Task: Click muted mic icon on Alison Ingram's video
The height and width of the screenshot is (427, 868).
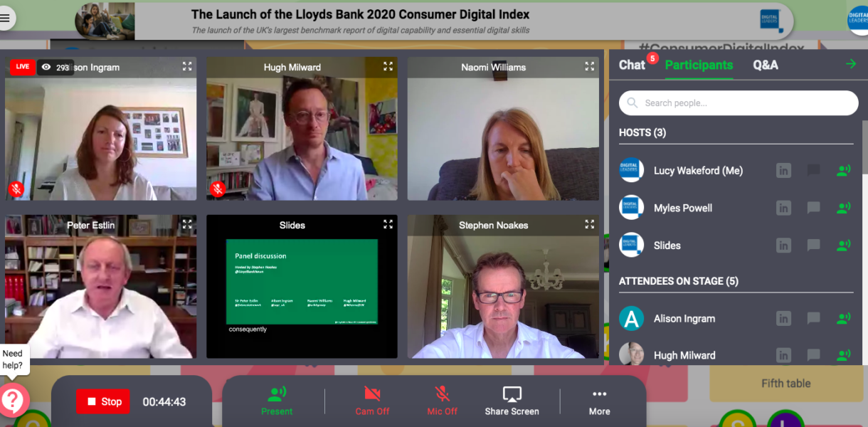Action: tap(16, 189)
